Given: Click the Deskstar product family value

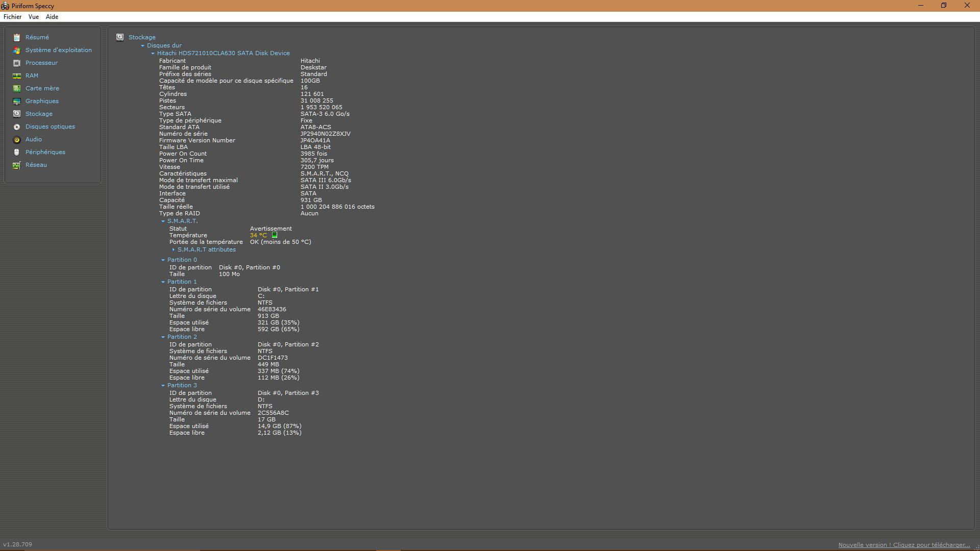Looking at the screenshot, I should (x=313, y=67).
